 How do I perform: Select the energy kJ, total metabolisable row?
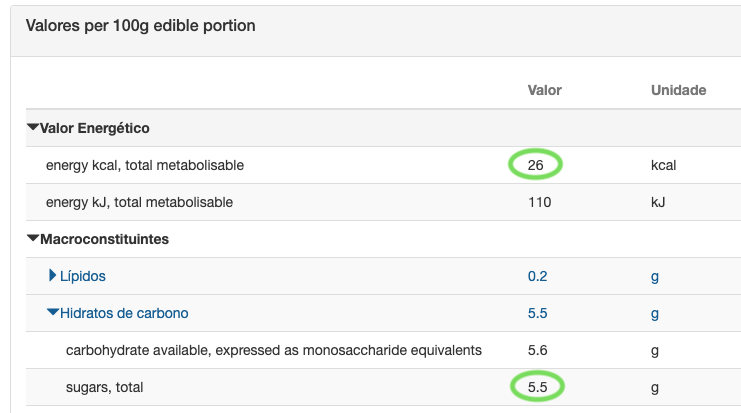pos(383,202)
